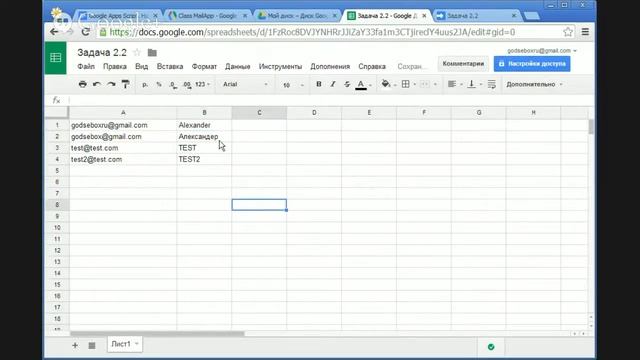
Task: Open the Справка menu
Action: (x=372, y=67)
